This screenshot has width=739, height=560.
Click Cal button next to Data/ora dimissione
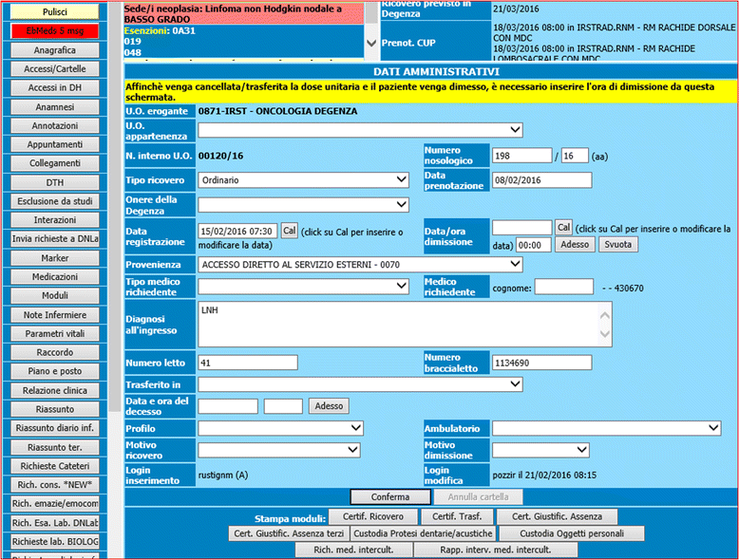563,228
